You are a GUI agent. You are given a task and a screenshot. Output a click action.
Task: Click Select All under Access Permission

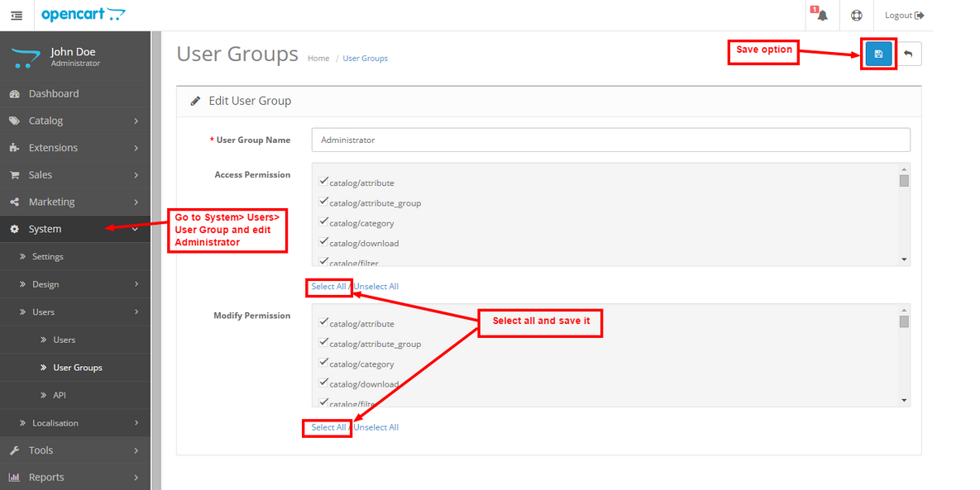328,287
